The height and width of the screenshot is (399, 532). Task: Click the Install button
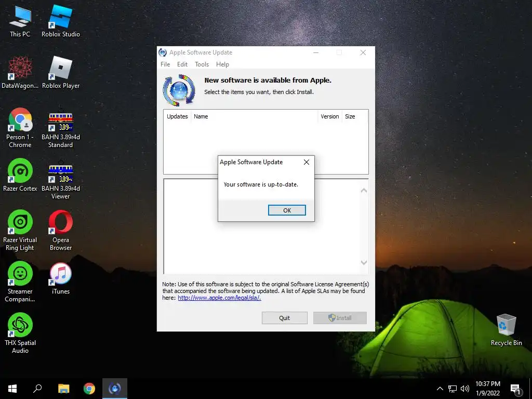pyautogui.click(x=340, y=318)
